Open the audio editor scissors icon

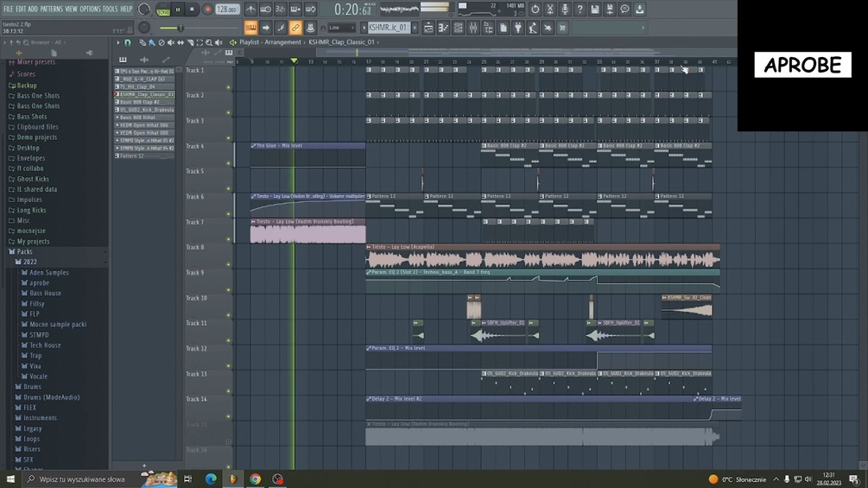coord(549,10)
